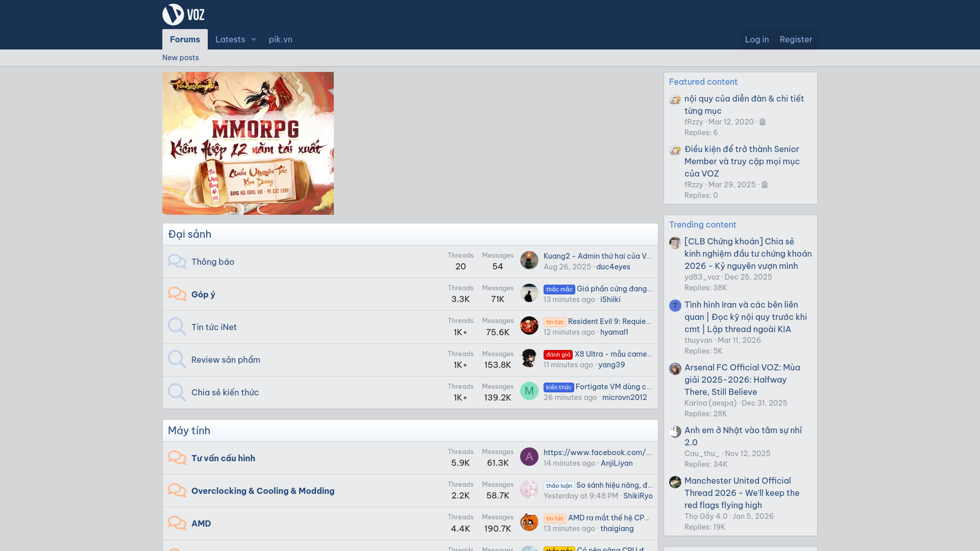Open microvn2012 'M' avatar icon

pyautogui.click(x=529, y=391)
